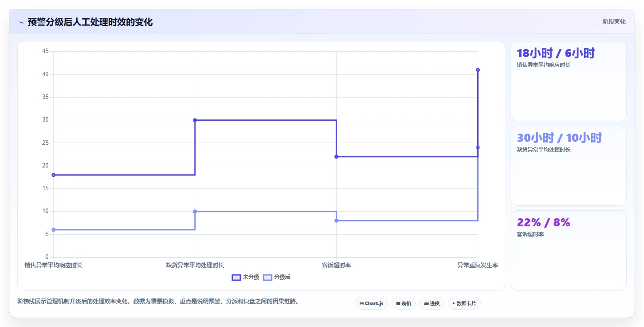The width and height of the screenshot is (644, 327).
Task: Click the Chart.js tag pill
Action: 372,303
